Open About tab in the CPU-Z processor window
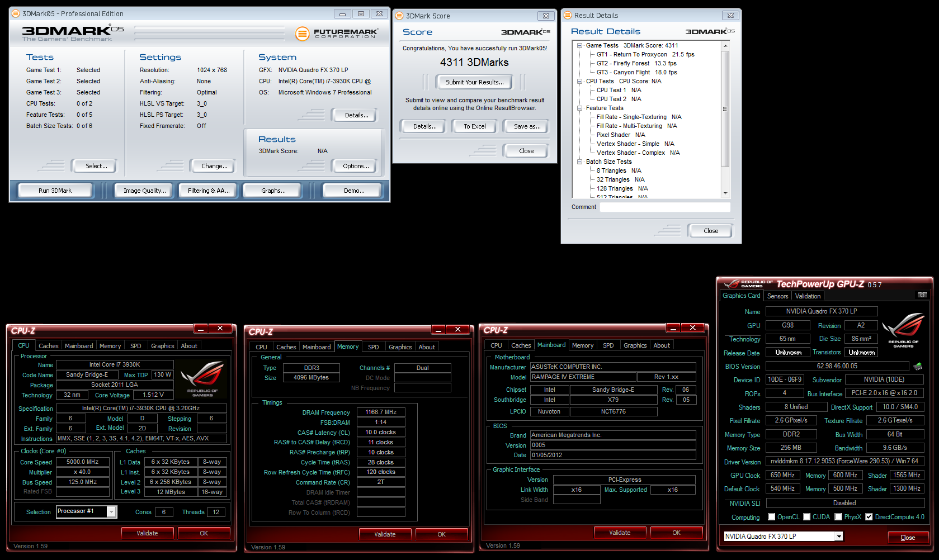Screen dimensions: 939x560 [x=189, y=346]
